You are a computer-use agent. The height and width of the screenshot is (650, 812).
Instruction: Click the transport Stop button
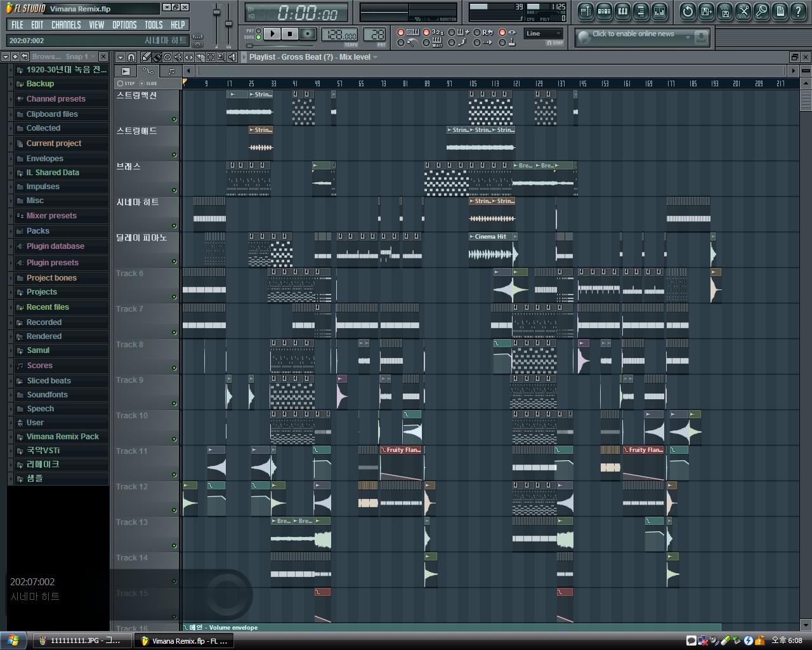[x=290, y=34]
